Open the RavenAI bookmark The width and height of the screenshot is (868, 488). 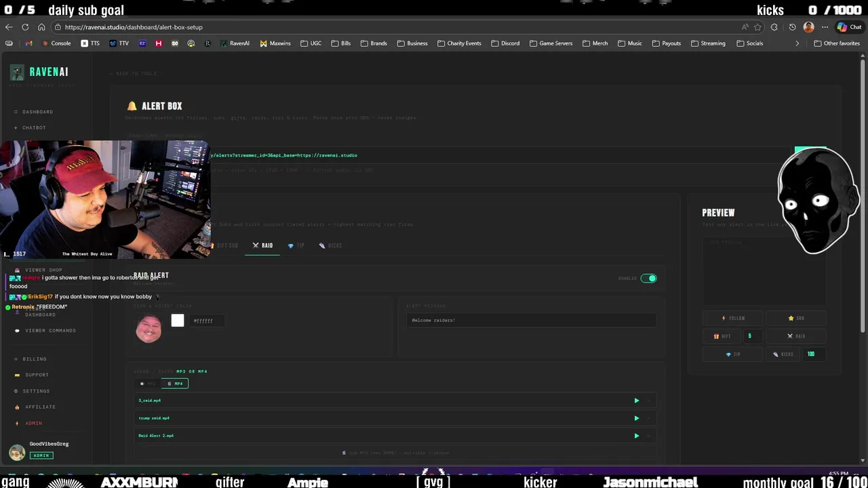(235, 43)
